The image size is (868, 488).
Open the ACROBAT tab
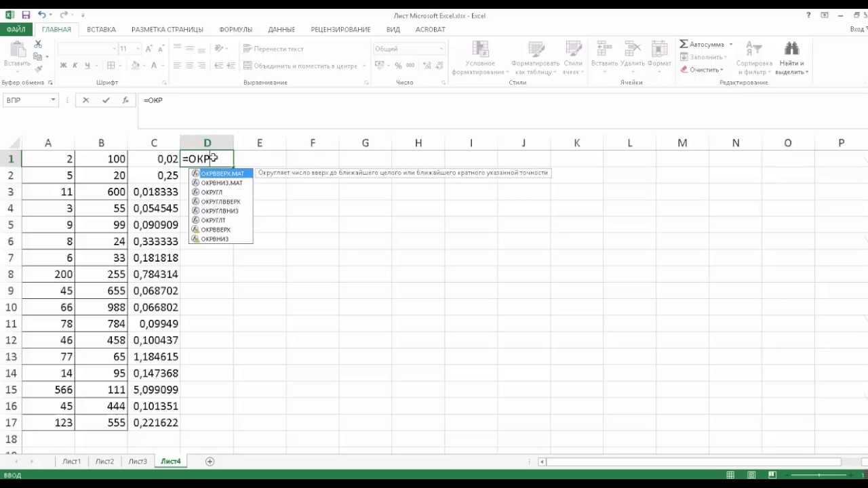tap(430, 30)
